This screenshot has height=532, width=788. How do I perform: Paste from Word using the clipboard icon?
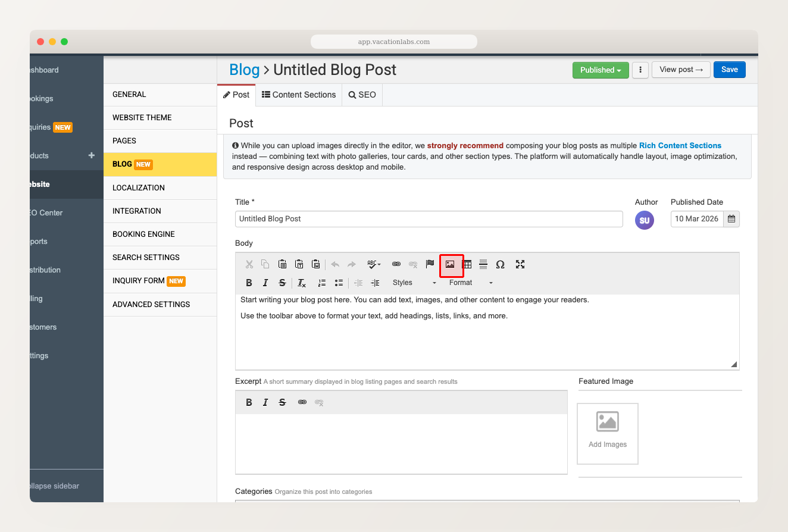pos(315,264)
